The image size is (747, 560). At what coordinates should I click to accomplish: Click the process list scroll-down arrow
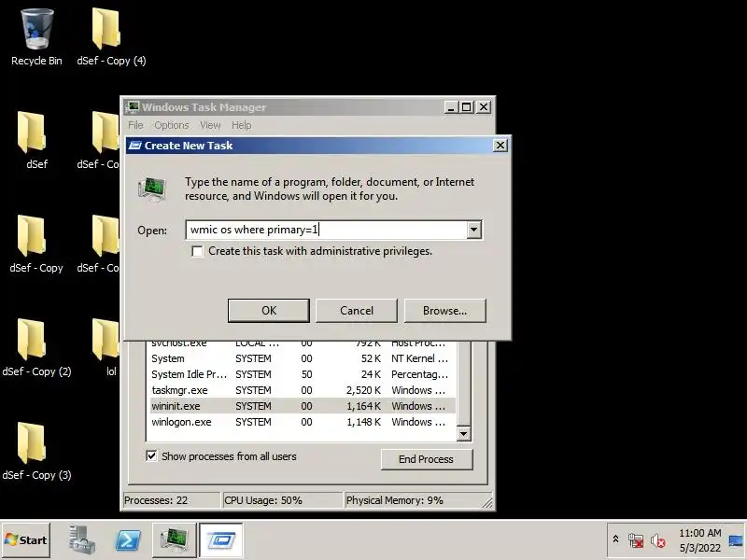(463, 434)
